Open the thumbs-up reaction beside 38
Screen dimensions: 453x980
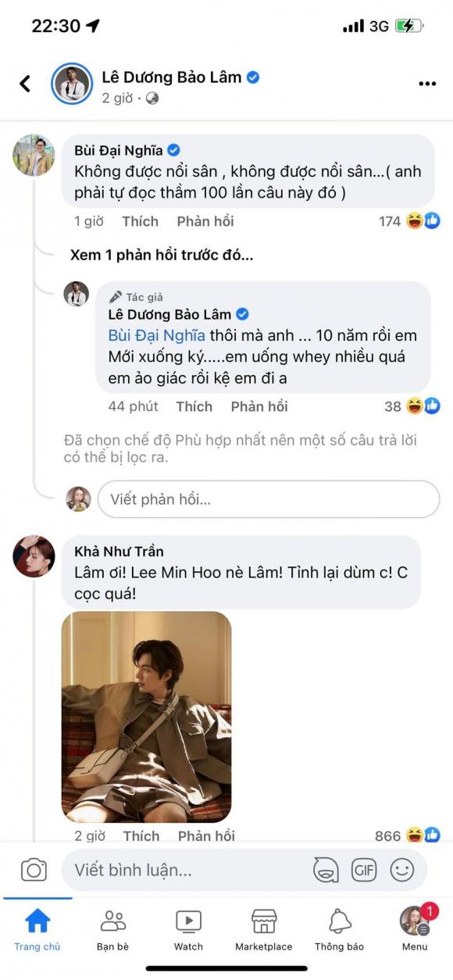[430, 406]
